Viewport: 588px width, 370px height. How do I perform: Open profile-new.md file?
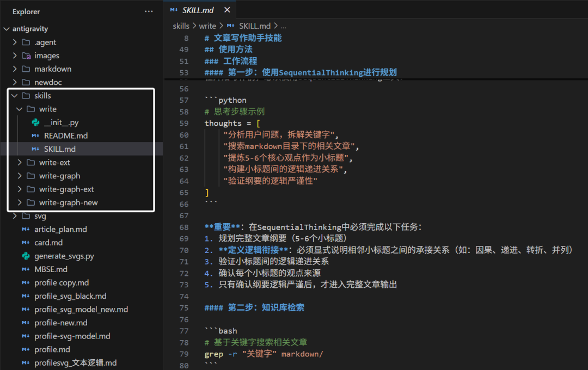pyautogui.click(x=61, y=323)
